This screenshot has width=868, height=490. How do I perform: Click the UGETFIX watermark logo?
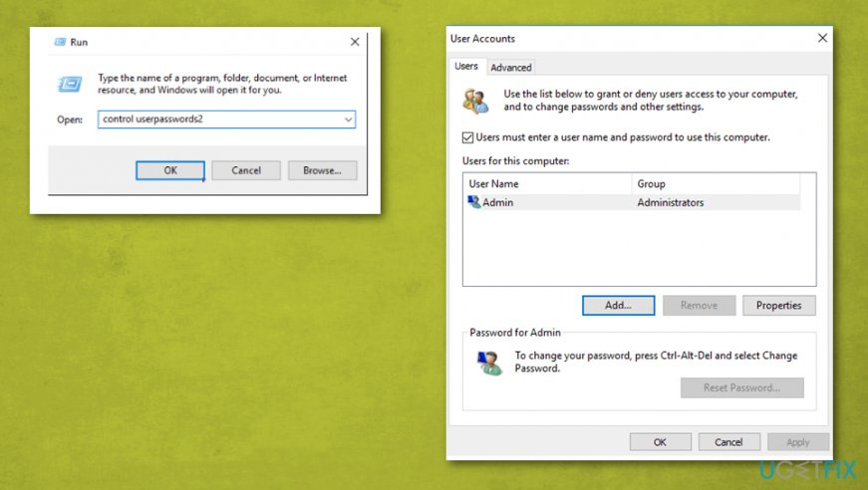point(809,468)
